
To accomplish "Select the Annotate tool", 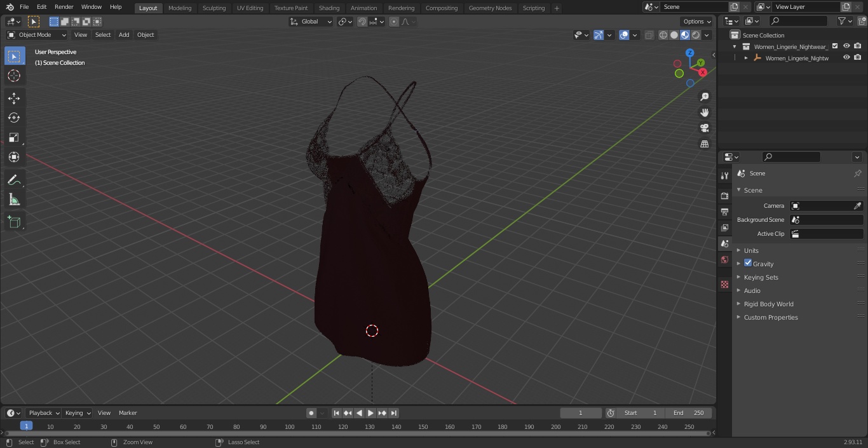I will pyautogui.click(x=14, y=180).
